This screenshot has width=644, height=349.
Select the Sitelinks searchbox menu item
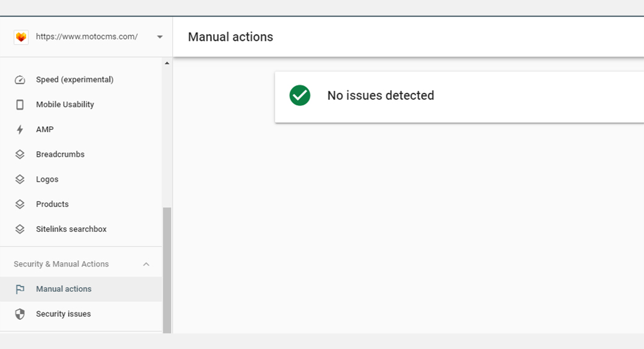point(71,229)
